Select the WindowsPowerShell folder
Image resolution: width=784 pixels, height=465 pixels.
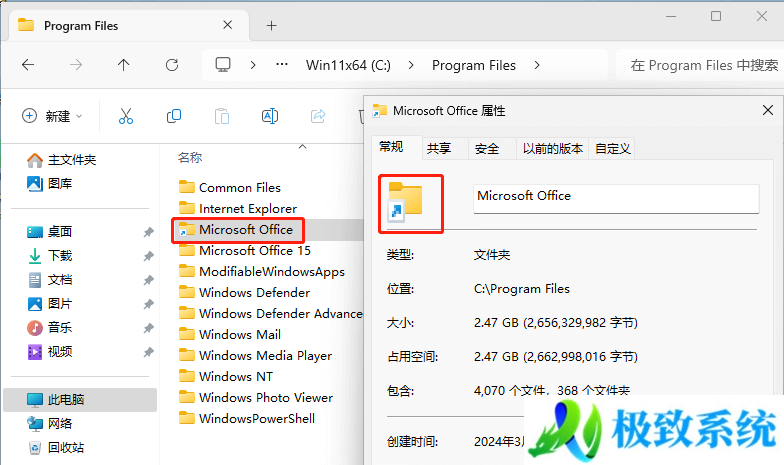(x=247, y=418)
